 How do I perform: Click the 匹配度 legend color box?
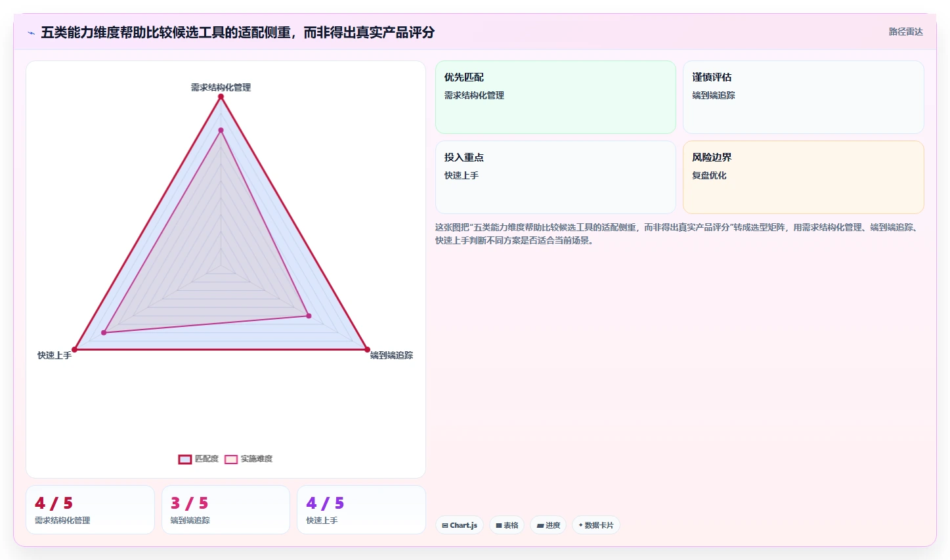tap(185, 459)
